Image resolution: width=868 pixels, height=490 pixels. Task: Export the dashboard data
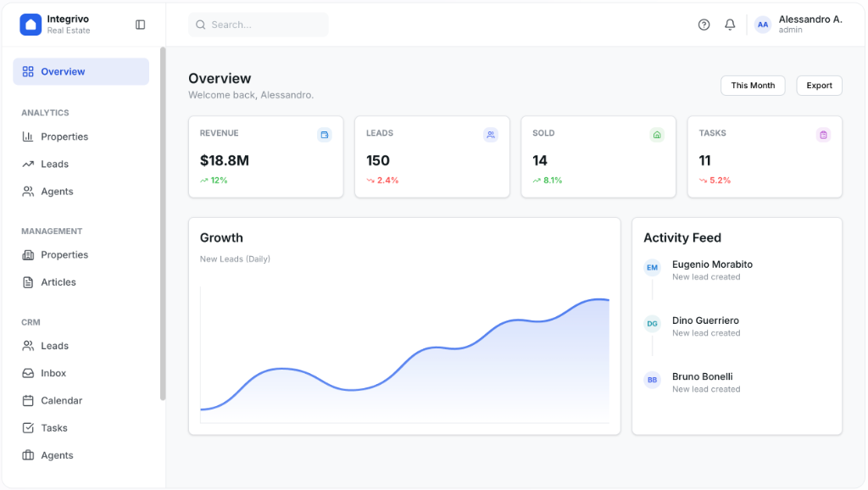[x=819, y=86]
